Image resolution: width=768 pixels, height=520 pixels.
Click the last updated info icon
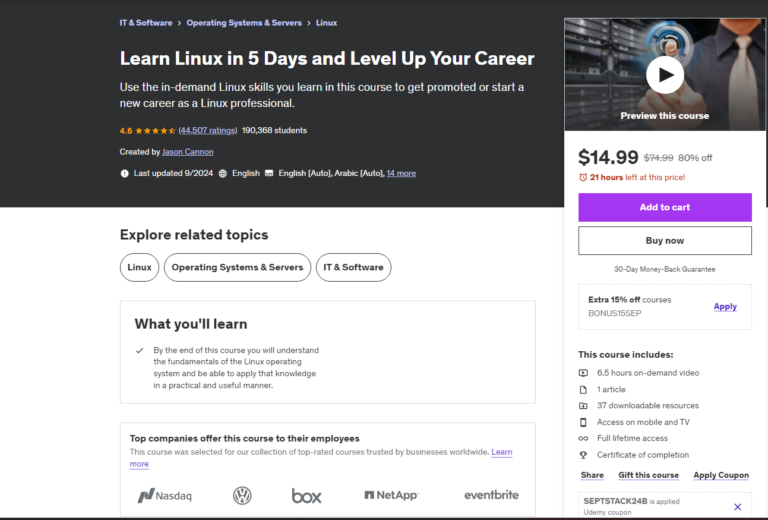(x=124, y=173)
